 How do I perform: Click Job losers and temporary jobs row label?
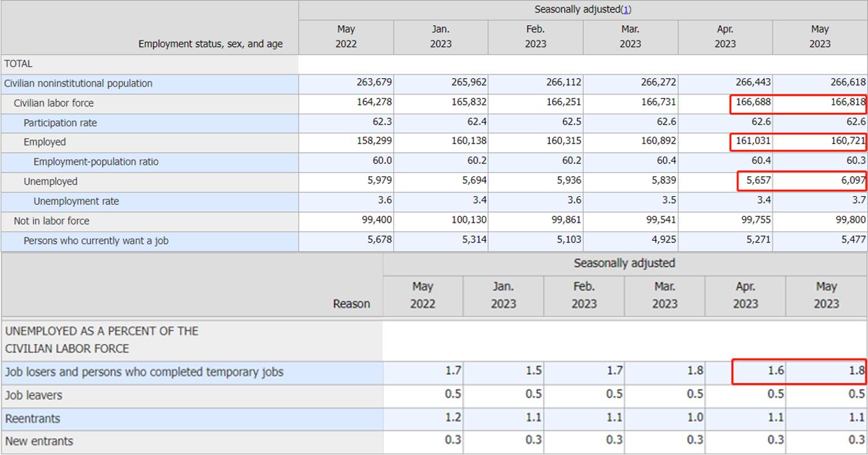point(144,372)
